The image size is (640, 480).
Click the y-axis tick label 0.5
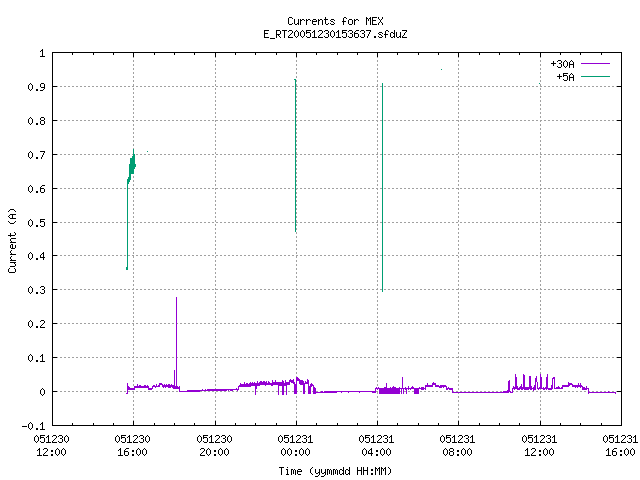tap(36, 222)
